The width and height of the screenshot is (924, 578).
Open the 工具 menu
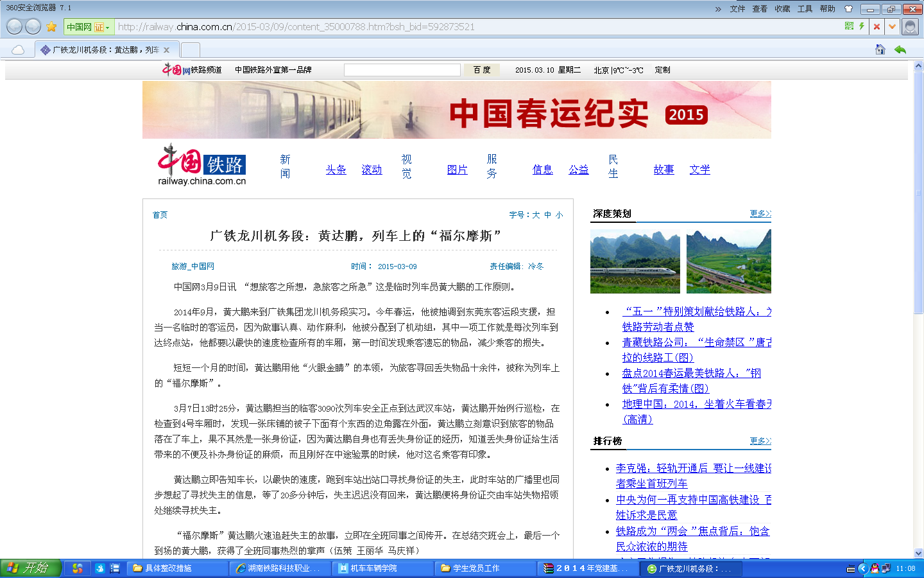click(805, 9)
